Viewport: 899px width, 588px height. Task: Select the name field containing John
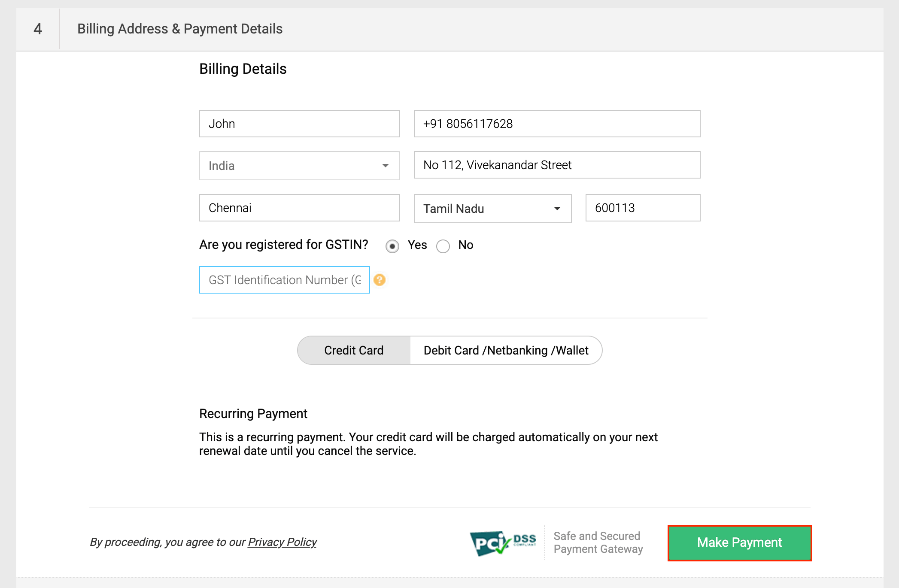point(299,124)
